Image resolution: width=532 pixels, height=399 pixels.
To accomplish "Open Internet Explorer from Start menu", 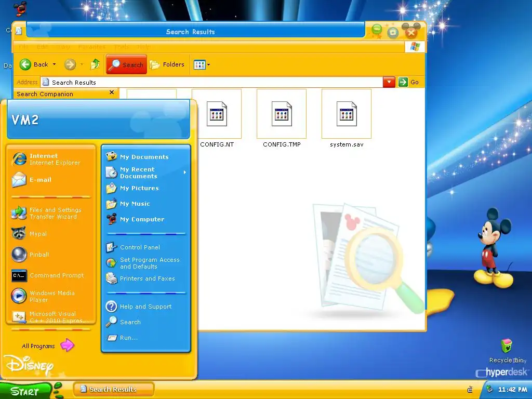I will click(x=51, y=159).
